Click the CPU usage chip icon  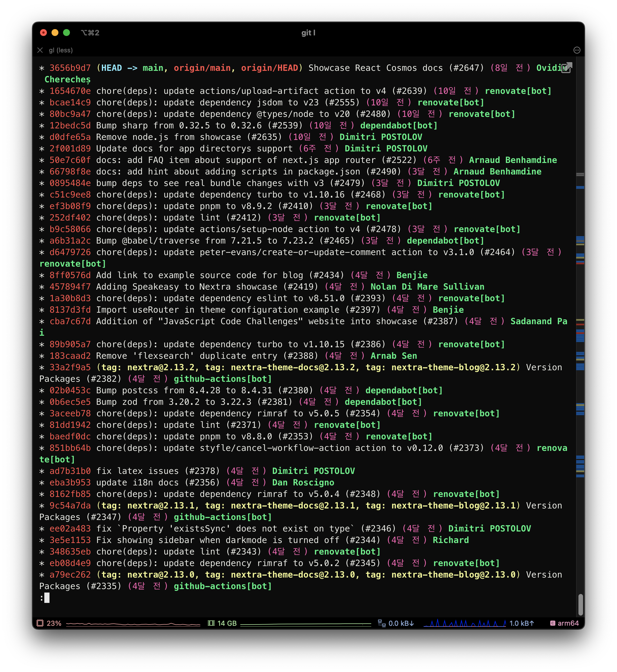pyautogui.click(x=40, y=623)
